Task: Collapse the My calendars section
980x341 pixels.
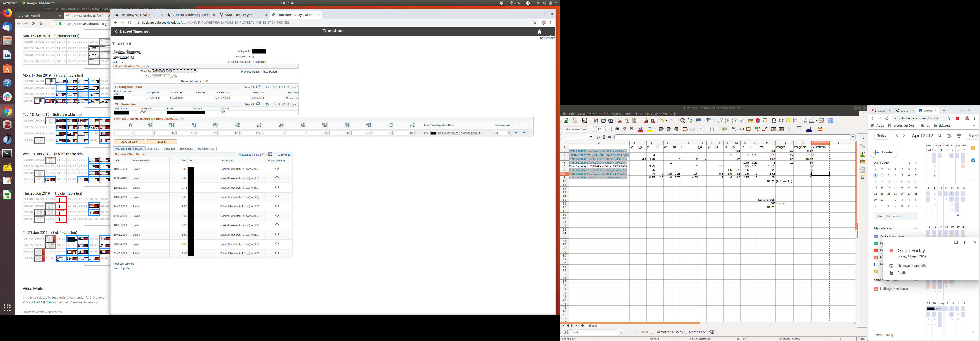Action: [x=915, y=228]
